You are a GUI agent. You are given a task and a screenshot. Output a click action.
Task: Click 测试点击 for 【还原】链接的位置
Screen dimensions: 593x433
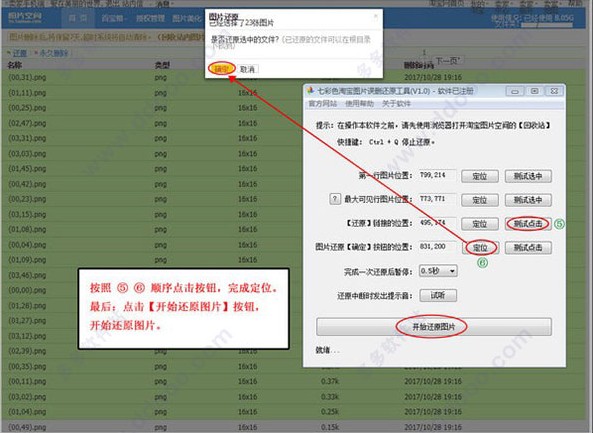point(528,223)
